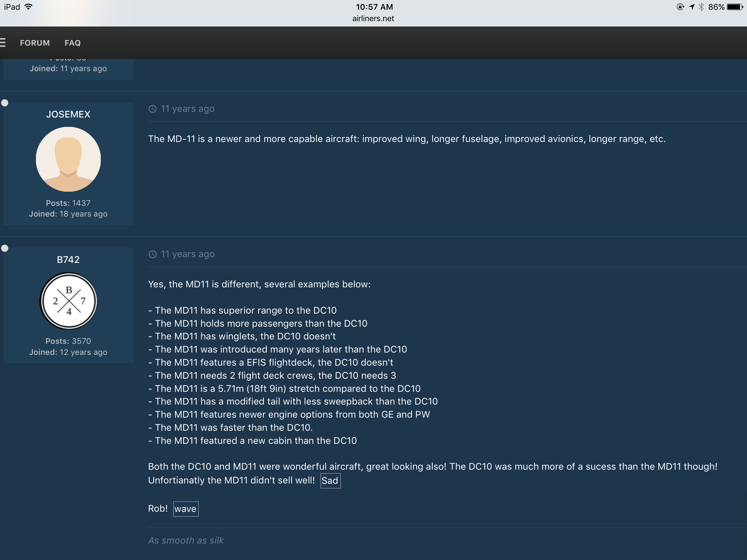
Task: Click the "11 years ago" timestamp on JOSEMEX's post
Action: (187, 109)
